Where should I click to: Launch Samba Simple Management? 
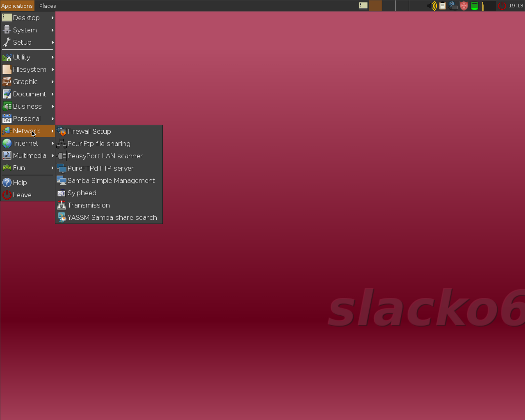coord(109,180)
